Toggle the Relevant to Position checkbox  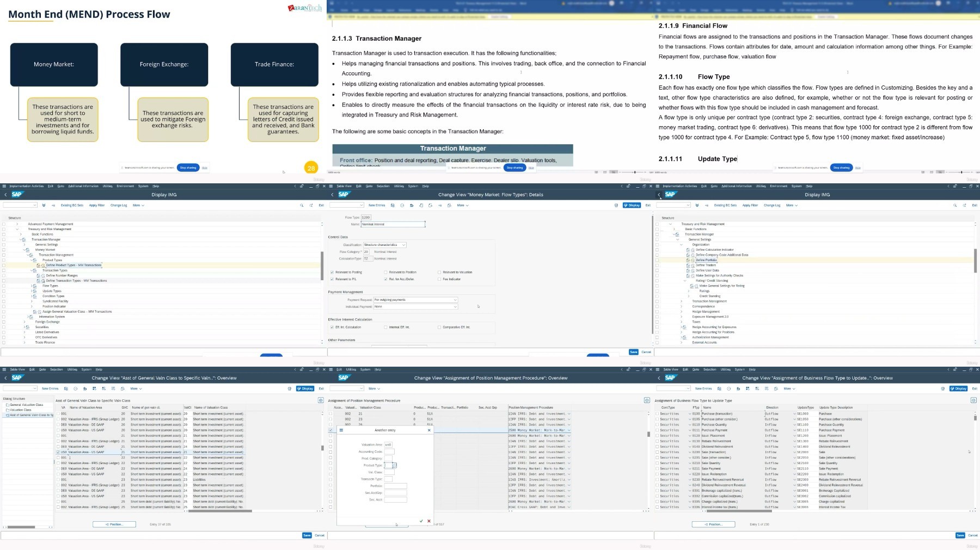click(x=385, y=272)
